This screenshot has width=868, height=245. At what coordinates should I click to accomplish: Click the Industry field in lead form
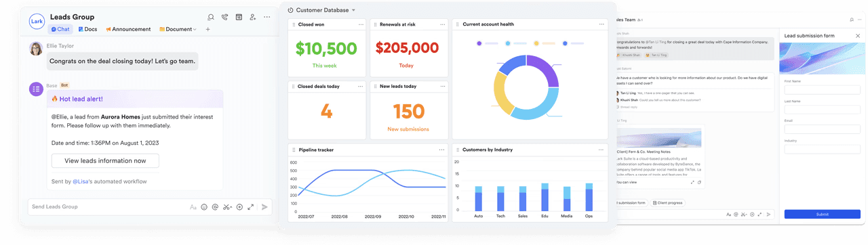(822, 149)
